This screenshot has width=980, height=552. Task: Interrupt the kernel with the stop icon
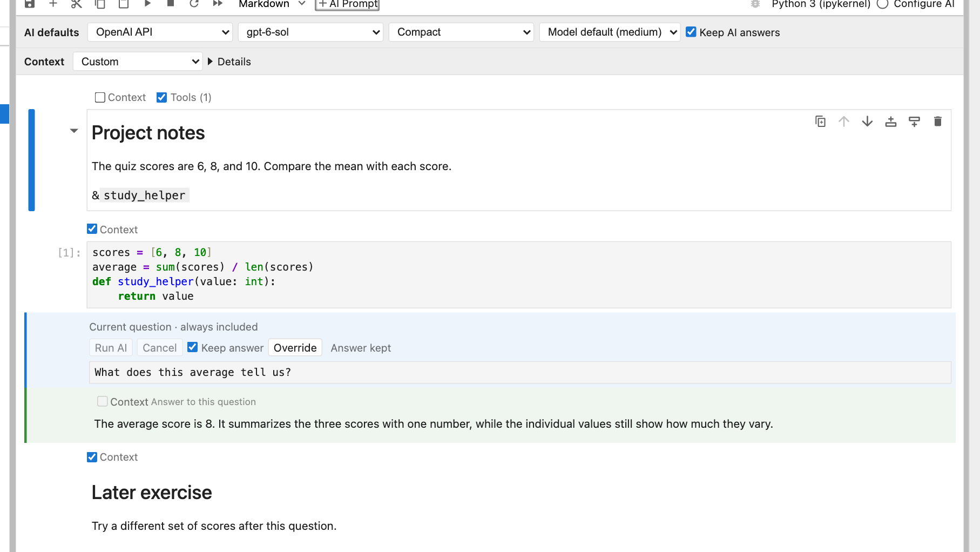click(x=171, y=4)
